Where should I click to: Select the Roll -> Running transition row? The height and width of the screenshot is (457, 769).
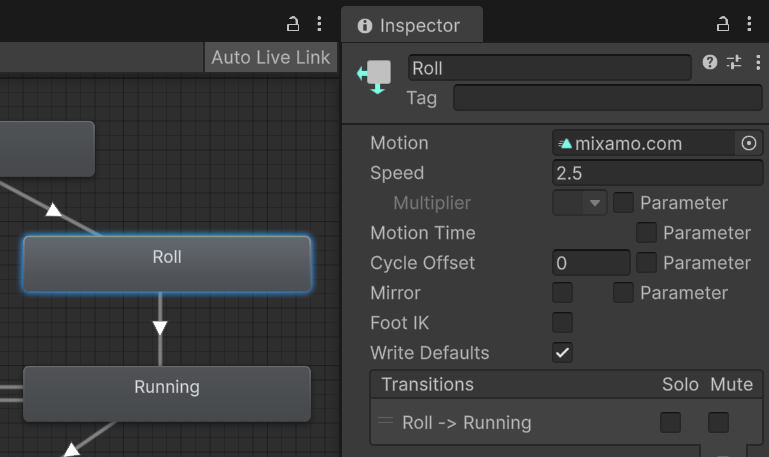tap(566, 422)
